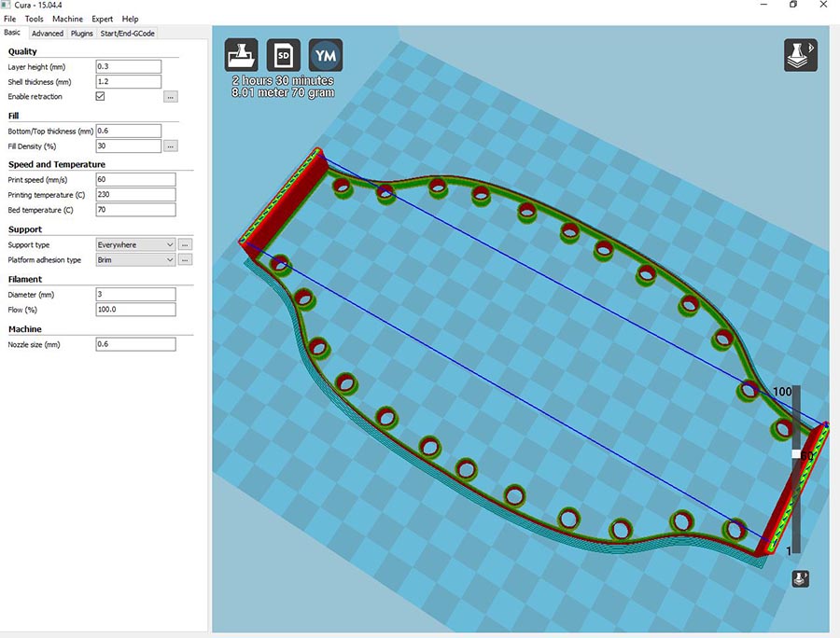Screen dimensions: 840x638
Task: Switch to the Basic tab
Action: tap(12, 33)
